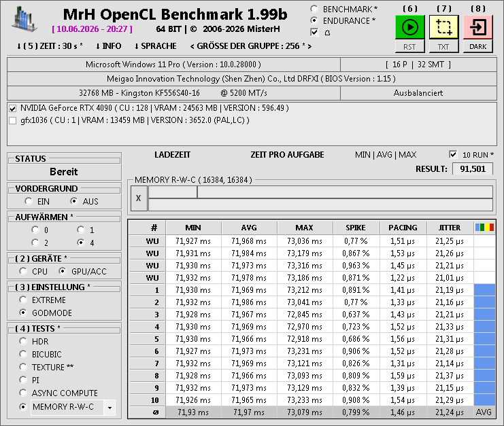Click the 73,316 ms MAX cell
Image resolution: width=504 pixels, height=426 pixels.
[305, 266]
